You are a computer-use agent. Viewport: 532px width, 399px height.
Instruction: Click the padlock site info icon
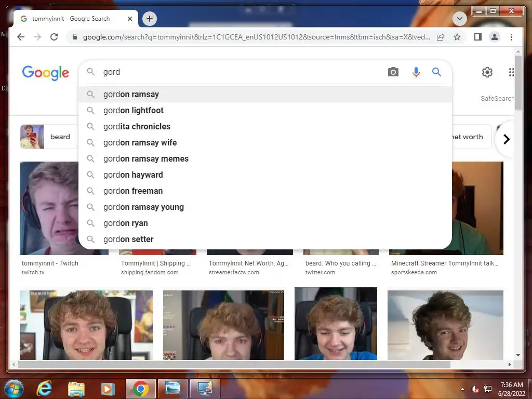pyautogui.click(x=75, y=37)
